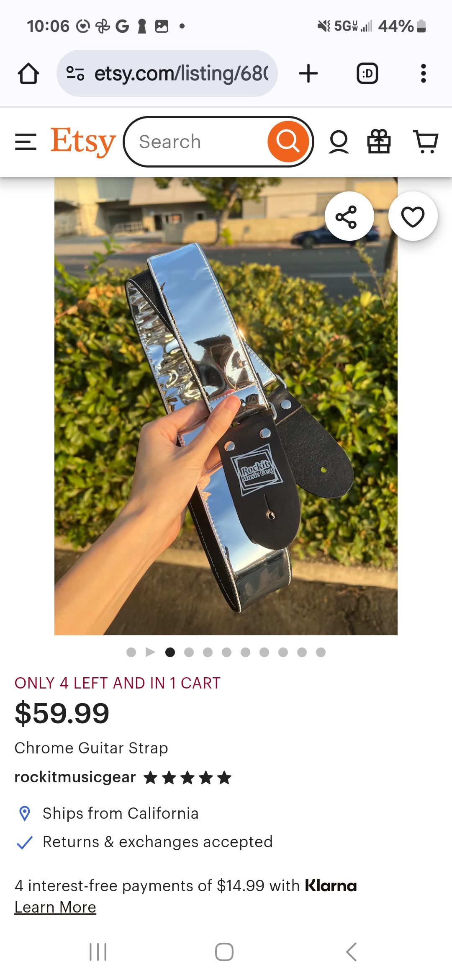Tap the orange search magnifier button
The image size is (452, 980).
coord(288,142)
